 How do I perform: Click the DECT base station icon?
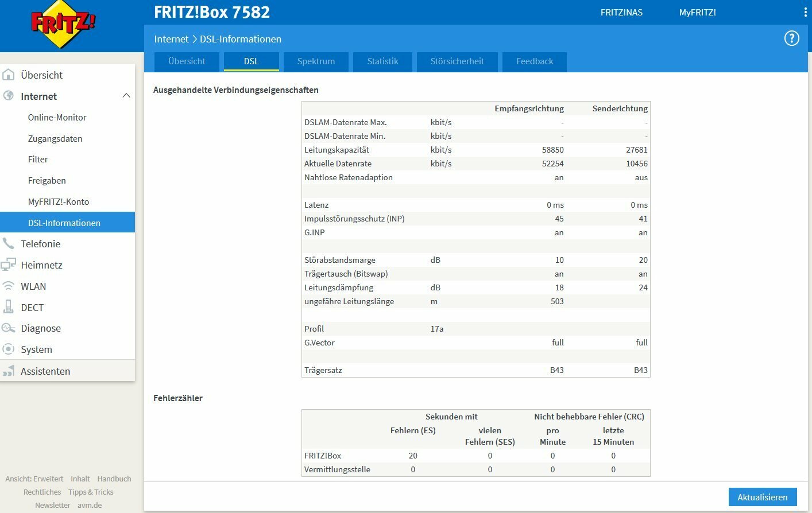(8, 307)
